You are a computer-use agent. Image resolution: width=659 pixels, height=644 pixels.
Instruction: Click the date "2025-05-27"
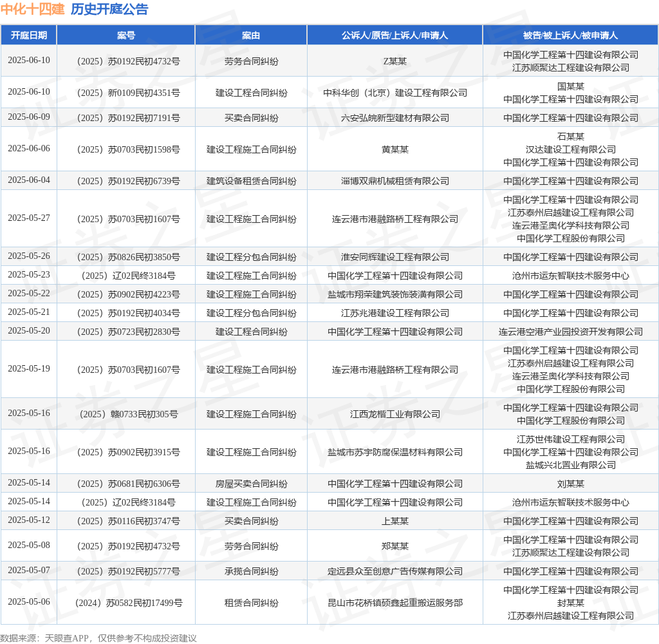click(28, 218)
